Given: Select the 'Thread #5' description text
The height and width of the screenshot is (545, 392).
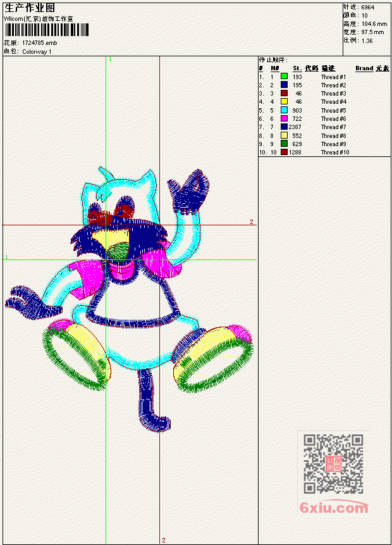Looking at the screenshot, I should 333,111.
